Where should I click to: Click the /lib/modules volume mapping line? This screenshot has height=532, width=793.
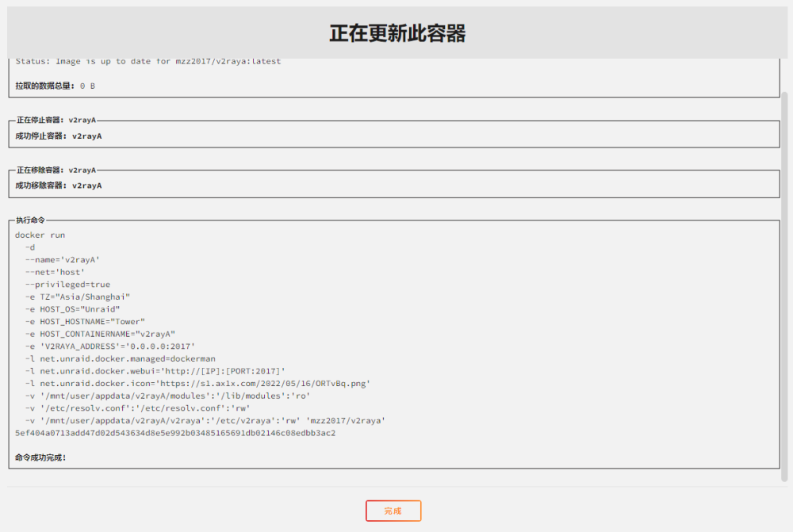[x=168, y=396]
